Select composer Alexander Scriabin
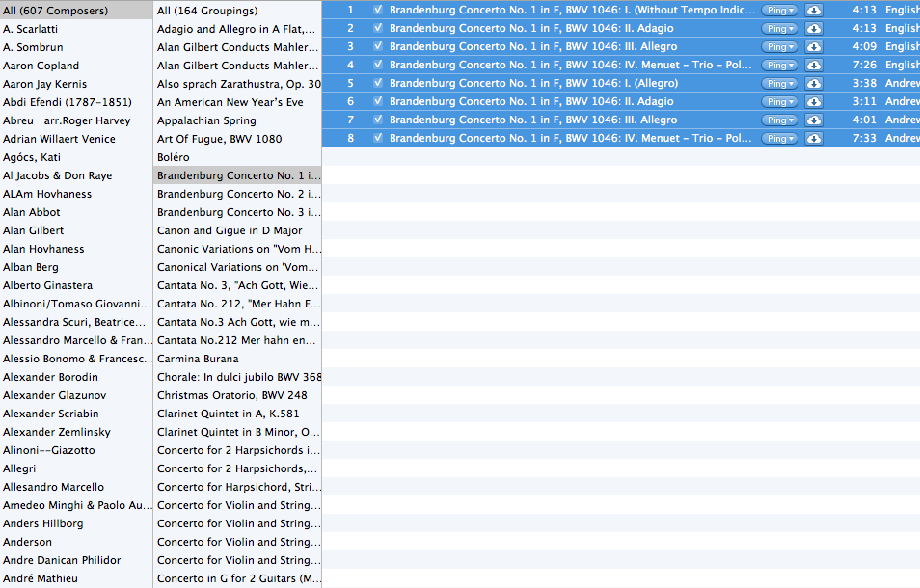This screenshot has width=920, height=588. coord(76,414)
